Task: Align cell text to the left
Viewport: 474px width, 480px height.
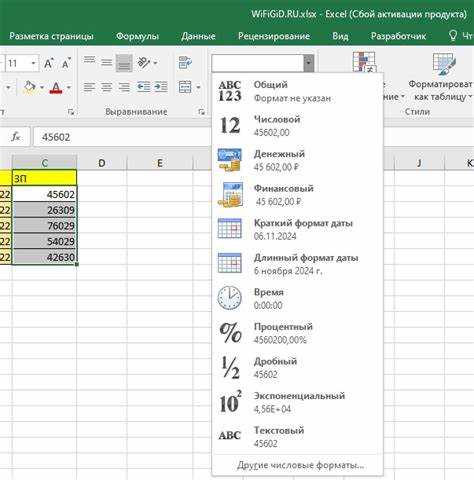Action: tap(89, 87)
